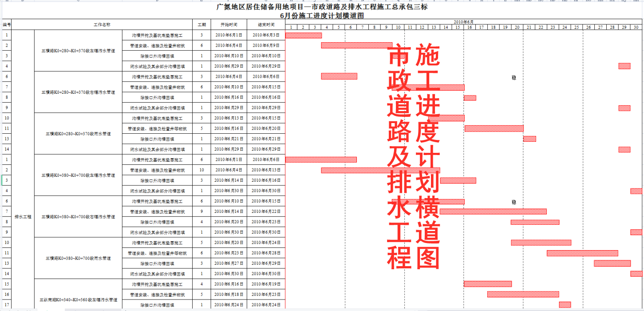Click 除接口外沟槽回填 in row 17
Screen dimensions: 644x311
pos(158,305)
